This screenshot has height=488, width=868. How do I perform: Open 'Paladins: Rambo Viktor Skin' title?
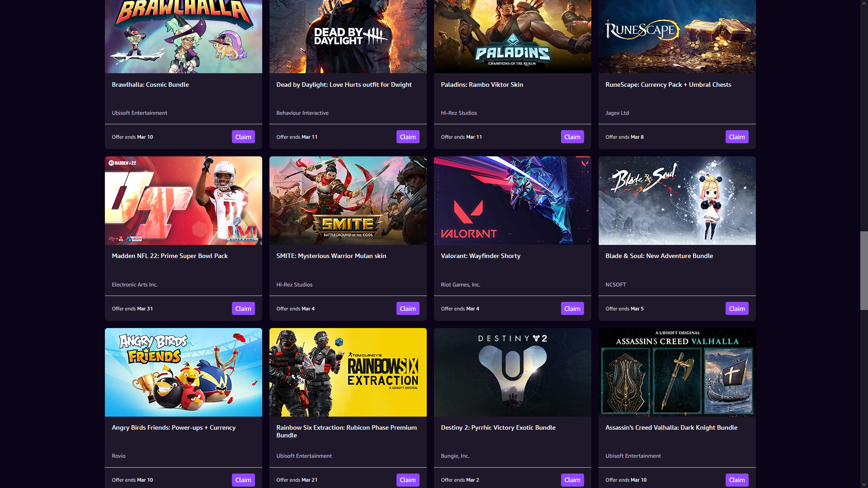pyautogui.click(x=482, y=84)
